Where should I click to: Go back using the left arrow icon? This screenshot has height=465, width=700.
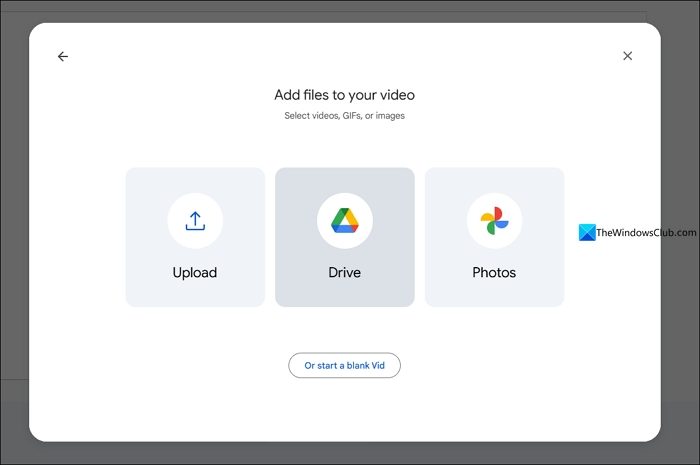click(x=63, y=56)
